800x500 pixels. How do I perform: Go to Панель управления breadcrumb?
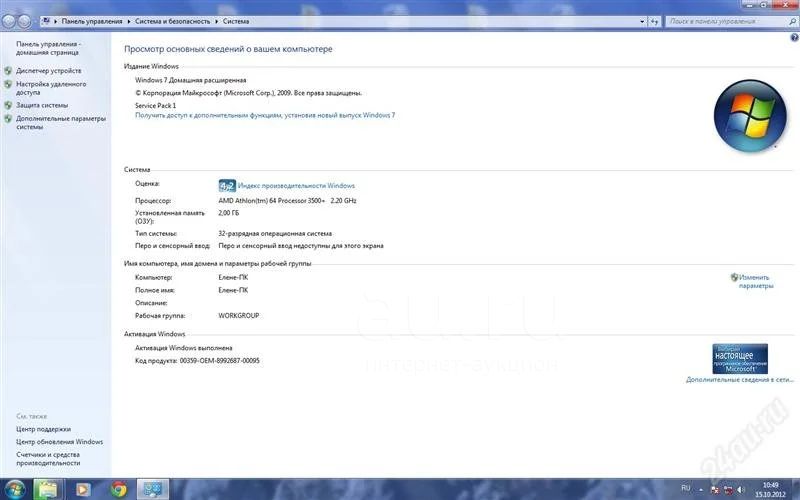coord(92,21)
